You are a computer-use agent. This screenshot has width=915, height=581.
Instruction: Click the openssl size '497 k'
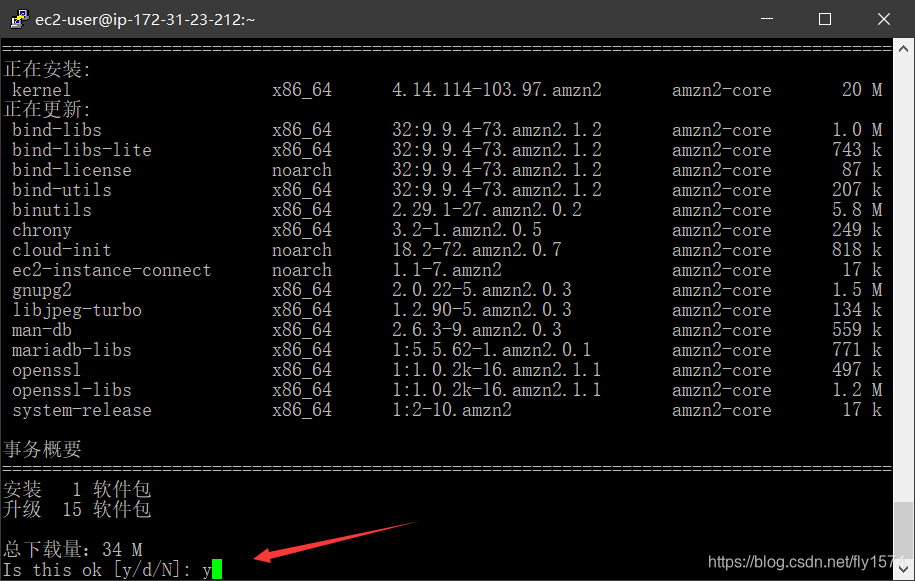coord(857,370)
